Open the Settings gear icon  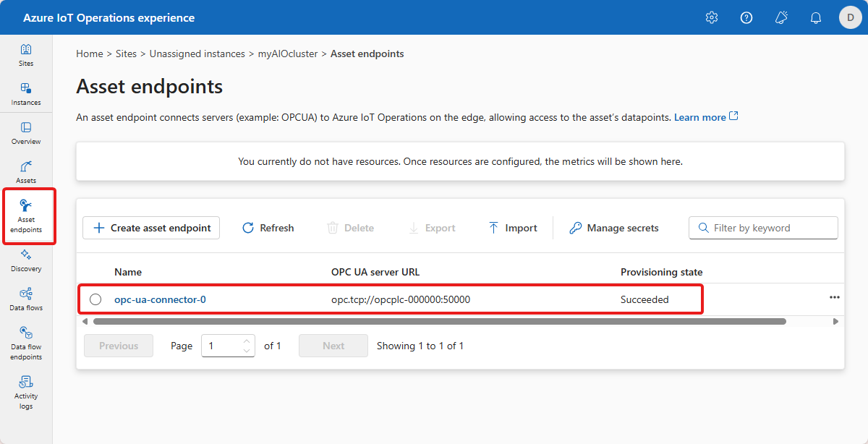712,17
